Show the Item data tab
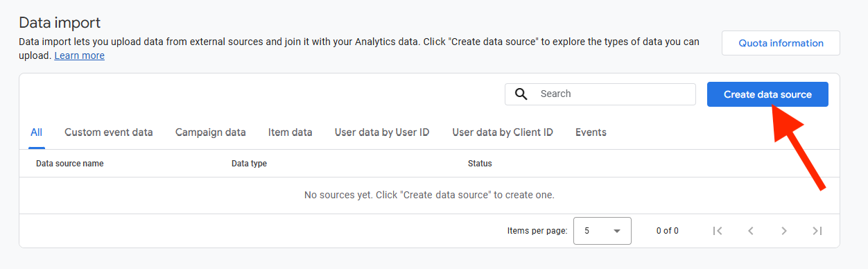Image resolution: width=868 pixels, height=269 pixels. point(290,132)
